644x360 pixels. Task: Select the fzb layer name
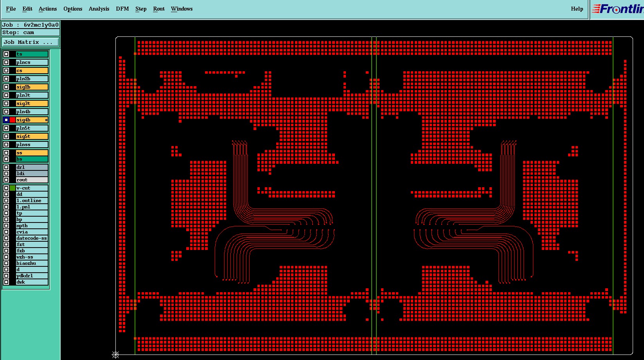[32, 251]
